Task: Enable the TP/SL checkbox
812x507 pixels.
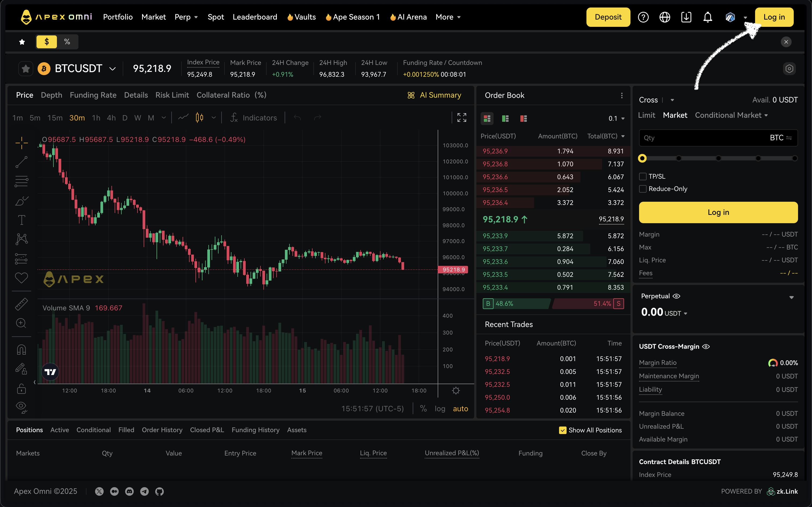Action: click(x=643, y=176)
